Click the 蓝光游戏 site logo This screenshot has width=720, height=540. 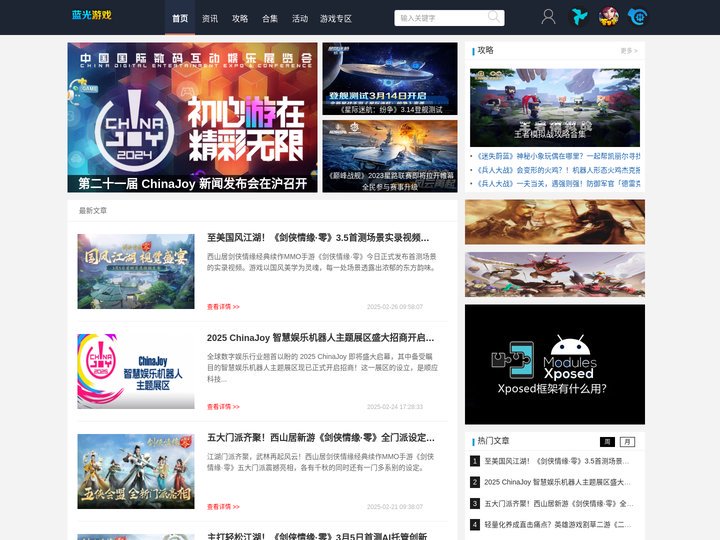click(91, 15)
